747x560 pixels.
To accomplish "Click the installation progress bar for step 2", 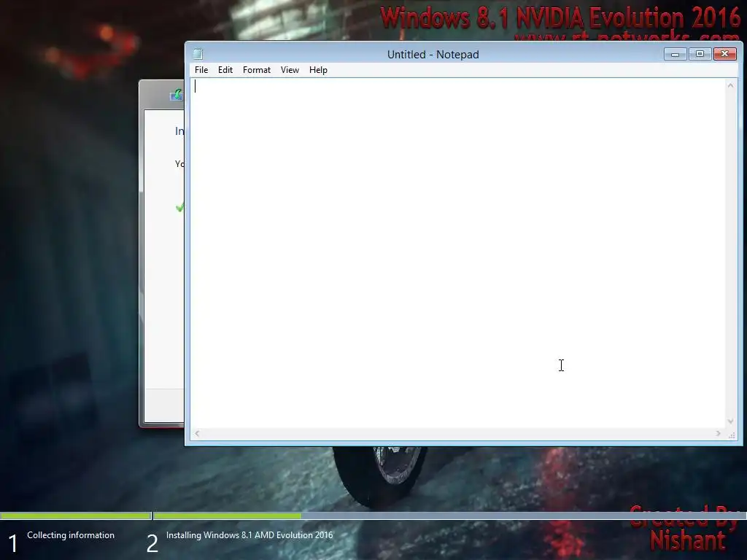I will tap(449, 516).
